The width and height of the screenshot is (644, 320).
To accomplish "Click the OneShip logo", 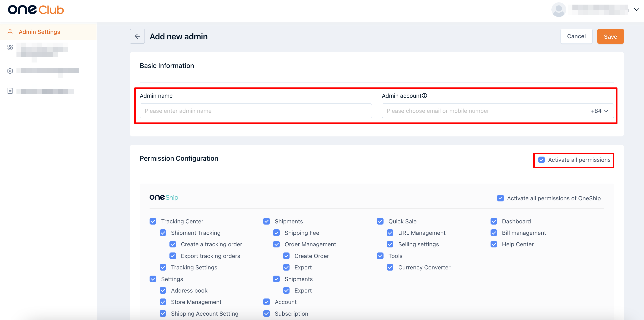I will [x=164, y=197].
